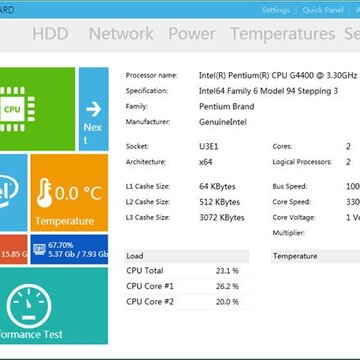Select the CPU Total load row

(187, 271)
